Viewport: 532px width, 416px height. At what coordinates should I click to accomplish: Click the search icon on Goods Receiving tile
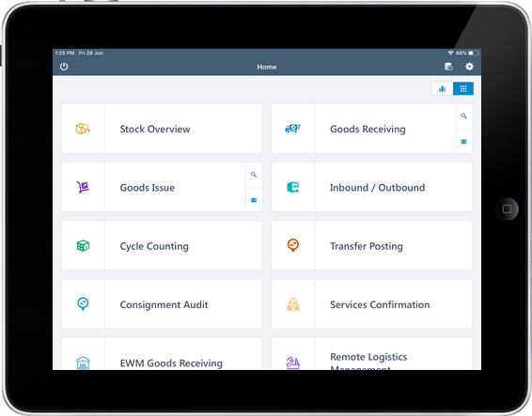tap(463, 116)
